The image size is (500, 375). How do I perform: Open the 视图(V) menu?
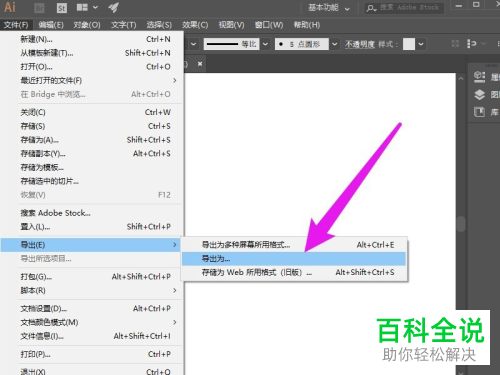tap(231, 25)
